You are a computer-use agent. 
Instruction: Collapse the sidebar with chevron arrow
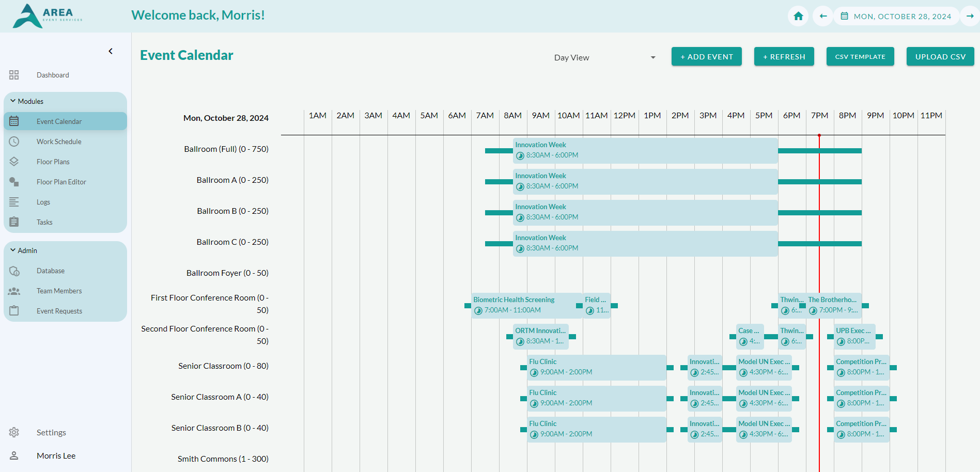(111, 51)
